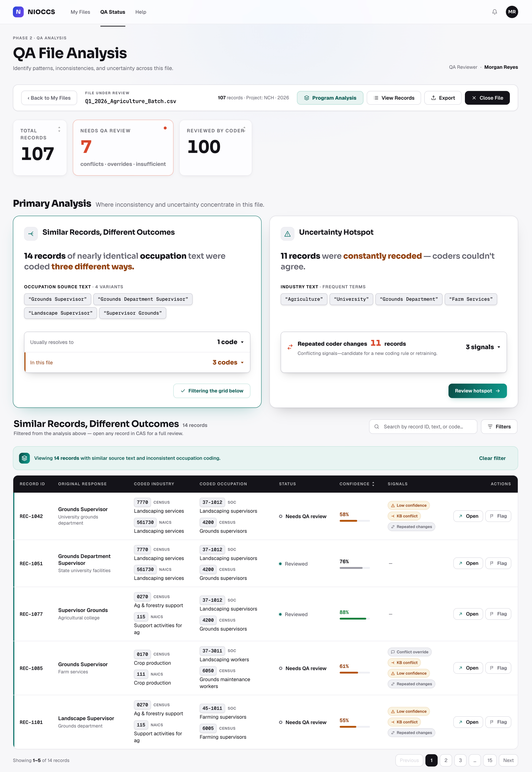The width and height of the screenshot is (532, 772).
Task: Click the Repeated changes badge on REC-1042
Action: coord(411,527)
